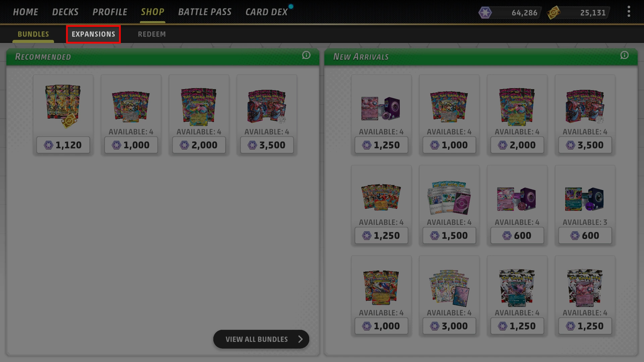Select the 1,120 crystal coin bundle
Viewport: 644px width, 362px height.
point(63,114)
